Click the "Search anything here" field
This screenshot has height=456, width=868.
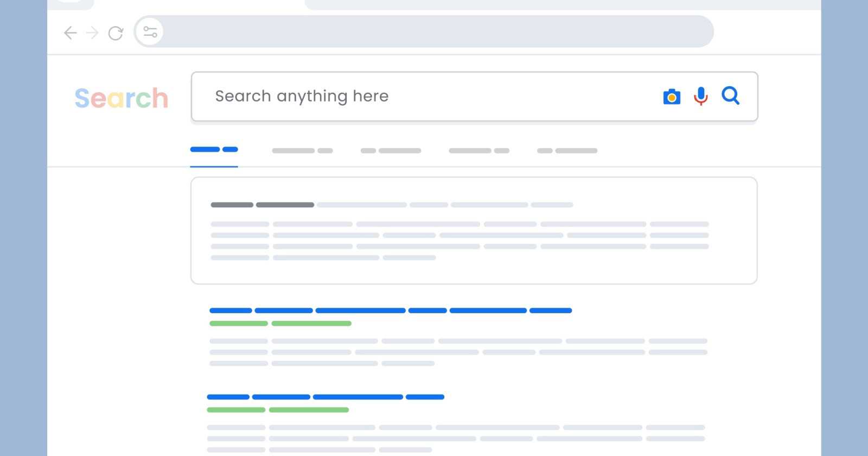click(x=423, y=97)
